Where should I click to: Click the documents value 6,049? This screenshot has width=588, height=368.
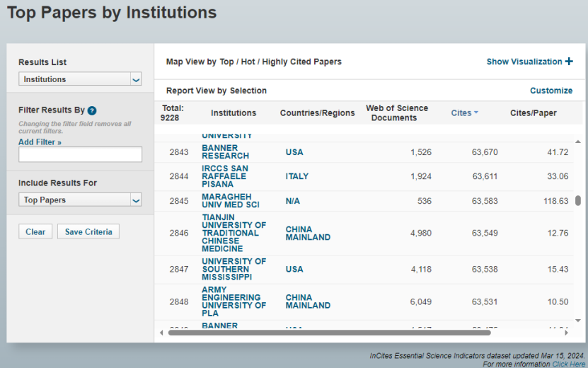point(421,301)
